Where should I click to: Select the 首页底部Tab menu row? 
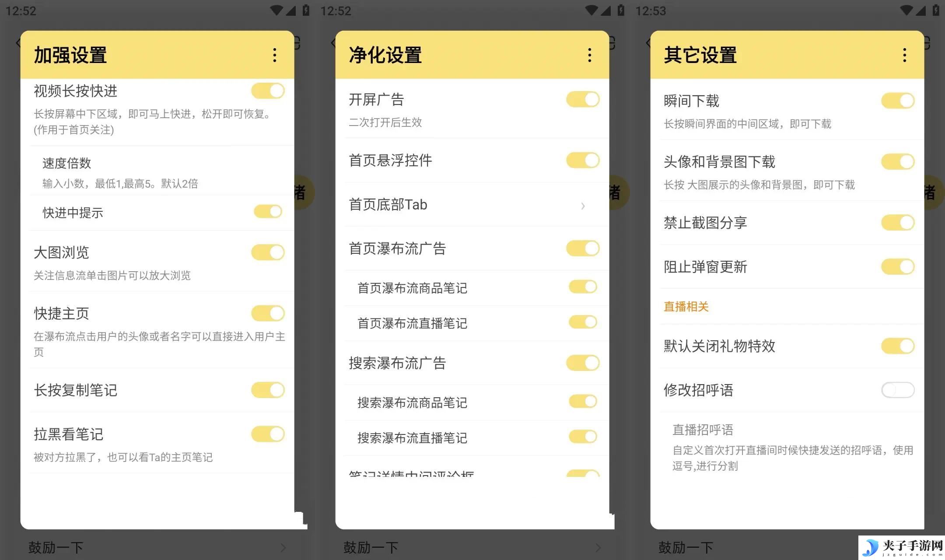click(x=472, y=205)
